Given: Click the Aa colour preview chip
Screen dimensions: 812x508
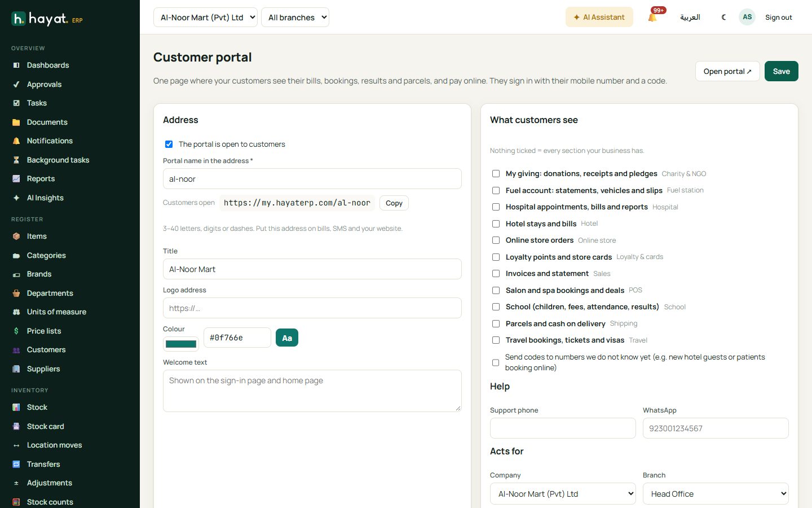Looking at the screenshot, I should click(287, 338).
